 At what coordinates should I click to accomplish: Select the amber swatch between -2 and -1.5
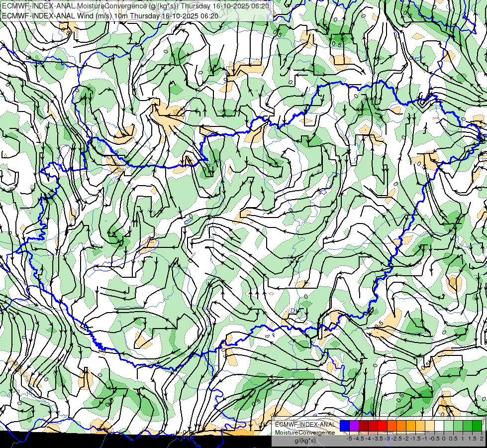tap(411, 426)
